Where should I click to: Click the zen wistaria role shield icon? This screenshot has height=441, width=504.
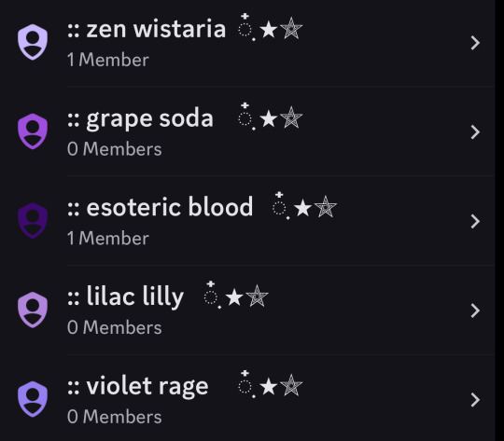coord(33,42)
